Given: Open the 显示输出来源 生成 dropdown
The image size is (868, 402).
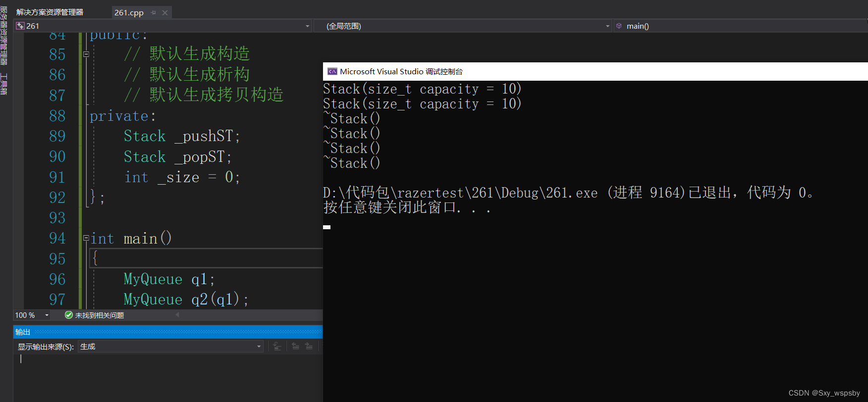Looking at the screenshot, I should point(170,347).
